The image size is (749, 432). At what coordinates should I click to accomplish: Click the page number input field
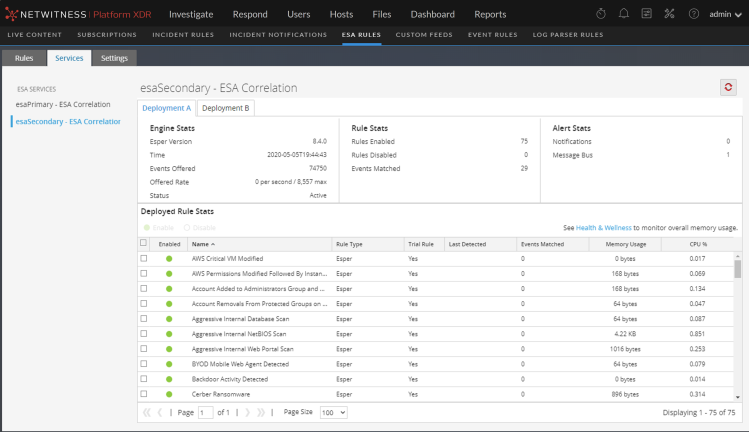point(206,412)
